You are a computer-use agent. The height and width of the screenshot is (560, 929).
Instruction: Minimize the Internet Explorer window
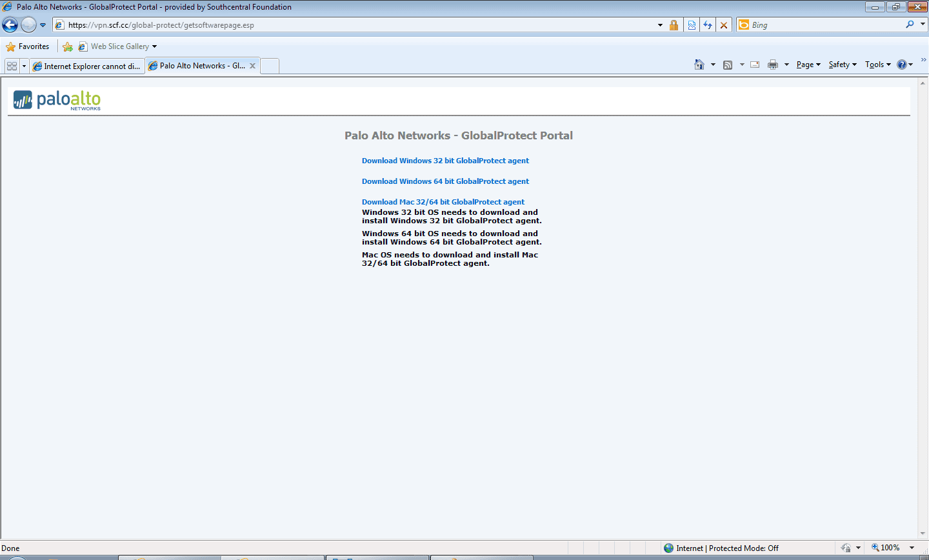point(875,7)
